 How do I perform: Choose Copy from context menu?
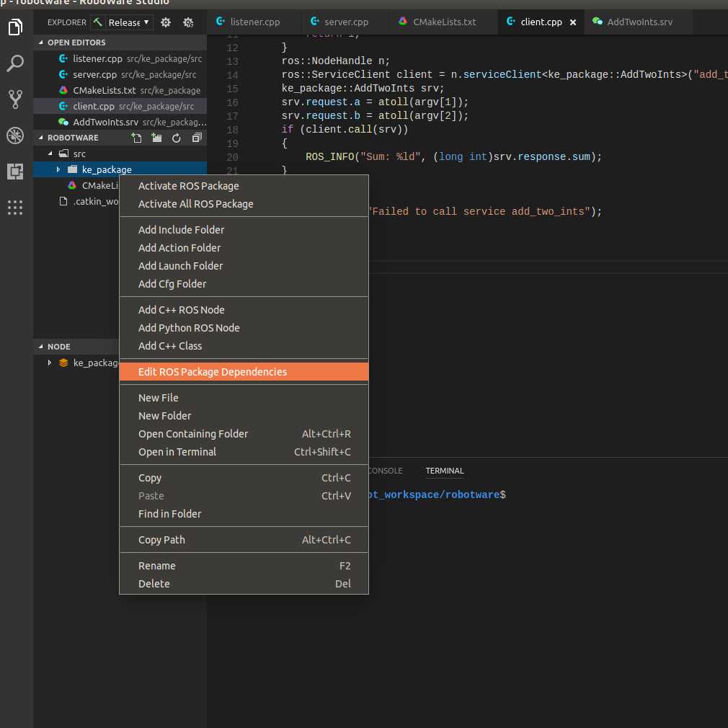click(x=244, y=478)
